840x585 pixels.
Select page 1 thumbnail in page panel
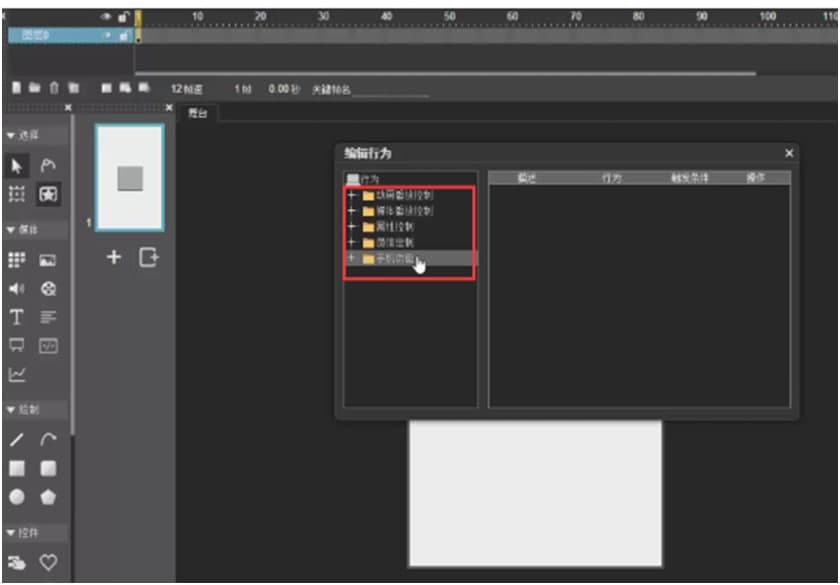pos(130,178)
